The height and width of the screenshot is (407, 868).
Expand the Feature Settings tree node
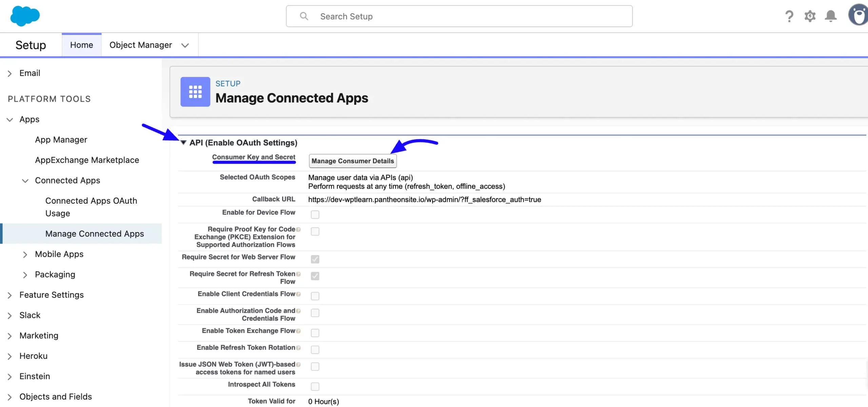(10, 295)
